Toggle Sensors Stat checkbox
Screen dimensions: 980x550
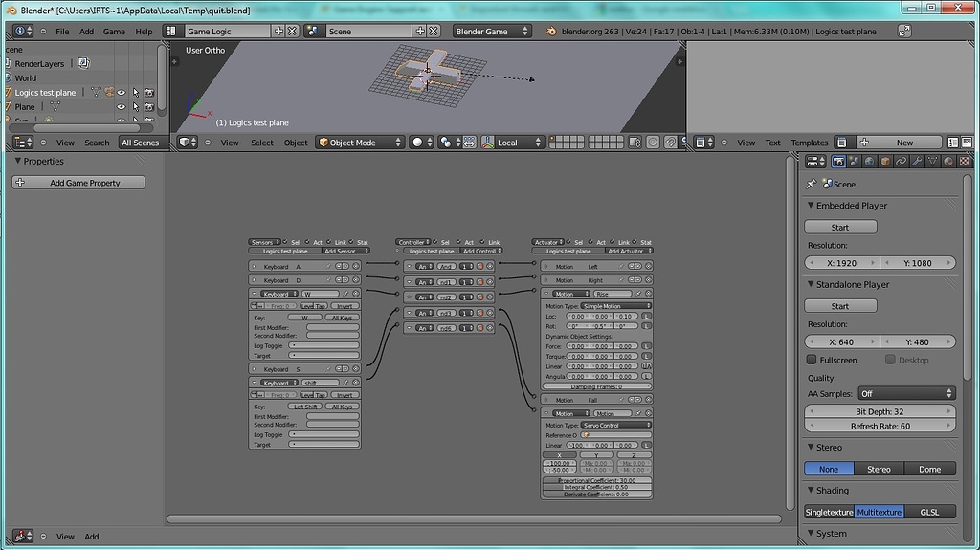[351, 242]
